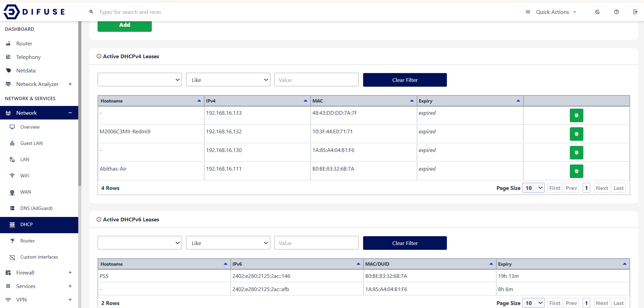Click DHCPv6 filter Value input field

tap(316, 243)
